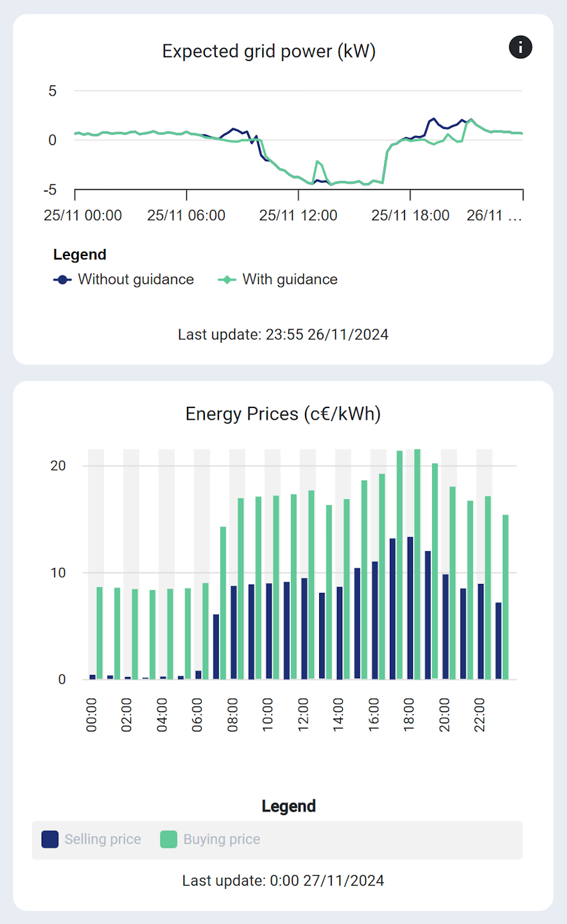Toggle the With guidance legend label

click(x=290, y=280)
